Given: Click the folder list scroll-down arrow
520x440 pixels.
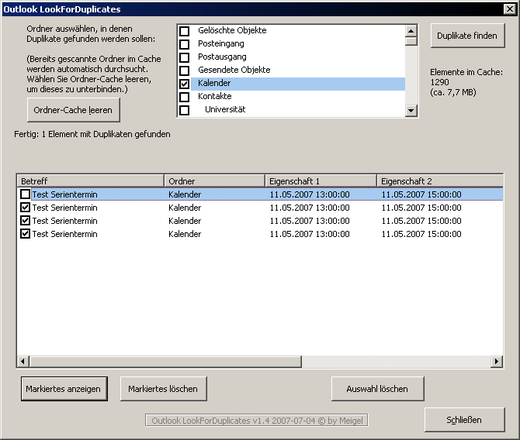Looking at the screenshot, I should [411, 110].
